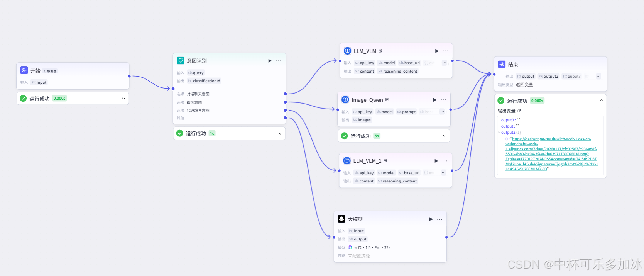
Task: Show hidden Image_Qwen input parameters
Action: tap(442, 112)
